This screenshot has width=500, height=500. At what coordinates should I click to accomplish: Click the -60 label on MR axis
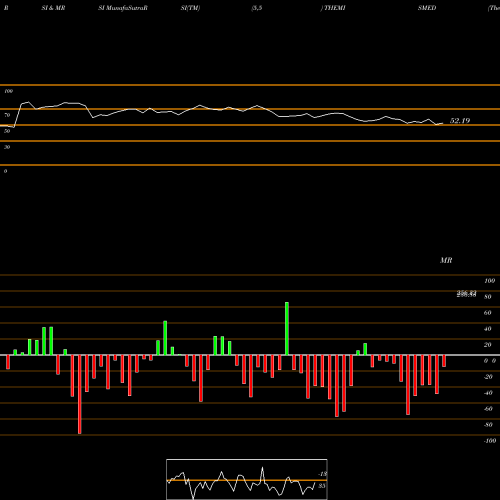tap(488, 409)
